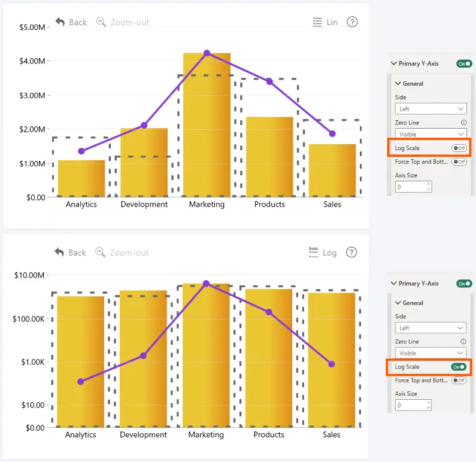This screenshot has width=476, height=462.
Task: Click Back arrow icon in top chart
Action: (x=60, y=22)
